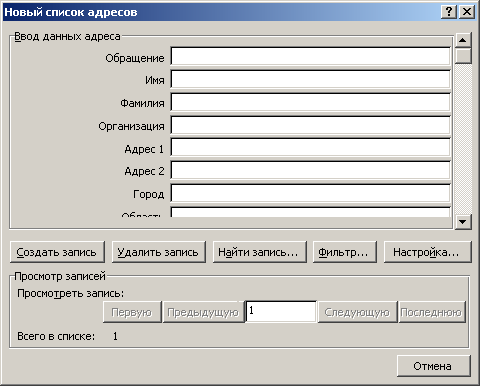The width and height of the screenshot is (480, 386).
Task: Click the Следующую button
Action: click(x=357, y=312)
